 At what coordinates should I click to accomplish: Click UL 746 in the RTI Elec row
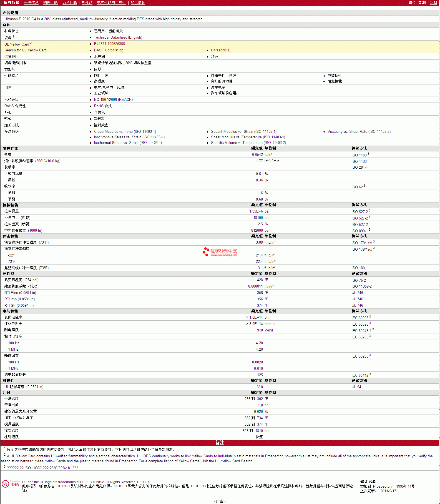coord(357,293)
